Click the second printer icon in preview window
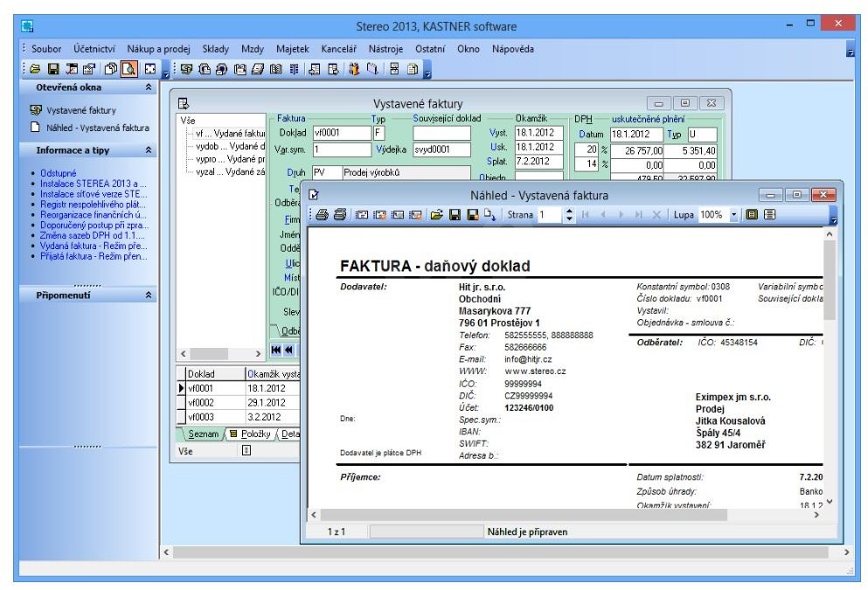 pyautogui.click(x=340, y=215)
